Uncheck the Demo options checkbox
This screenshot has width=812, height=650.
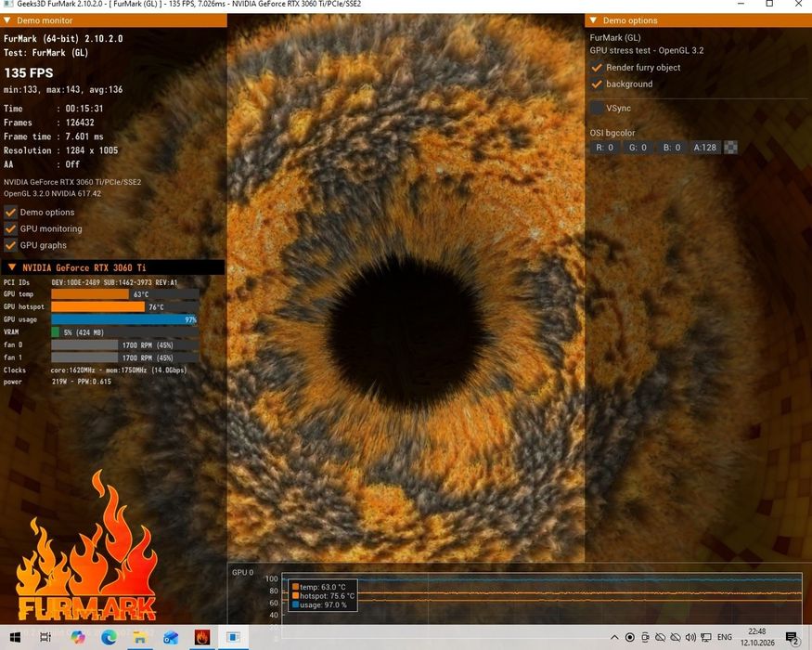(10, 213)
